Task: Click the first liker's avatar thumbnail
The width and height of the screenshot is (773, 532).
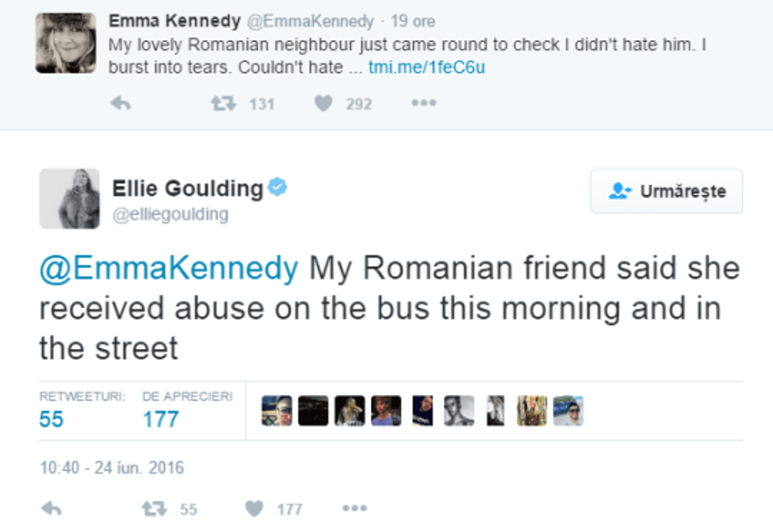Action: [x=276, y=411]
